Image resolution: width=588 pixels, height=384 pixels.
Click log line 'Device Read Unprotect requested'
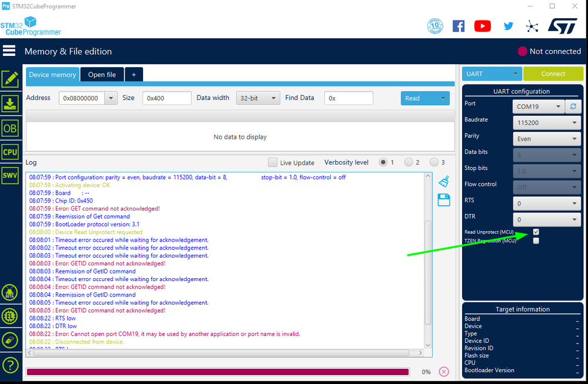(85, 232)
